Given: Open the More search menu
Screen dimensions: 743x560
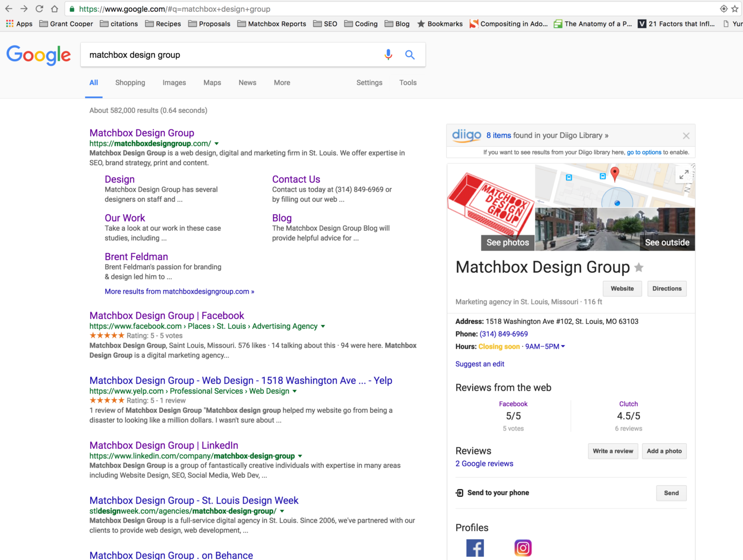Looking at the screenshot, I should [282, 82].
